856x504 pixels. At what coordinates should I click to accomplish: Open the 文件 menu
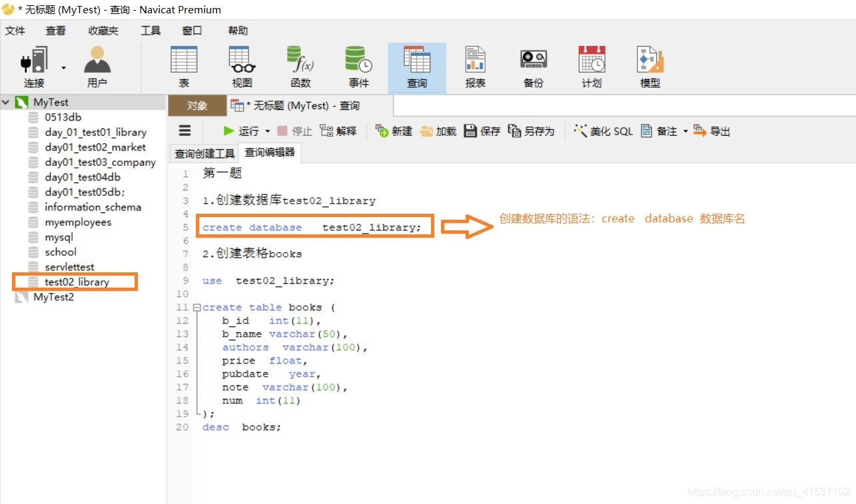[15, 31]
